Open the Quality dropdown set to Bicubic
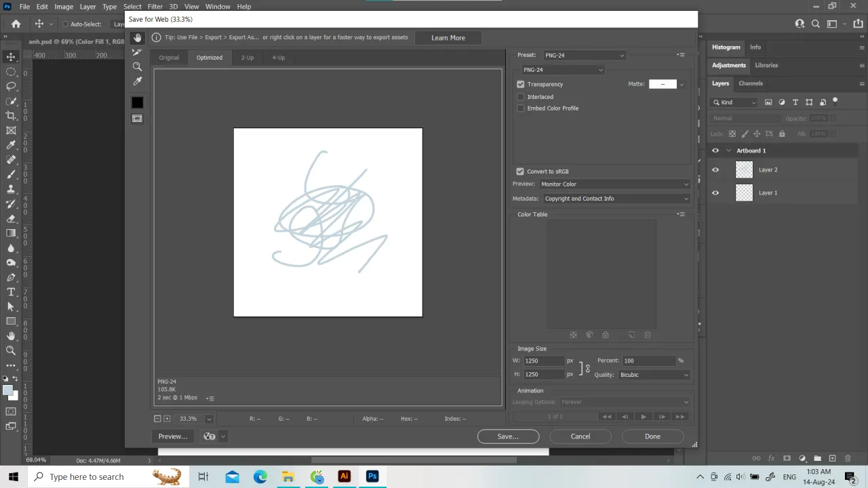Viewport: 868px width, 488px height. click(x=653, y=375)
